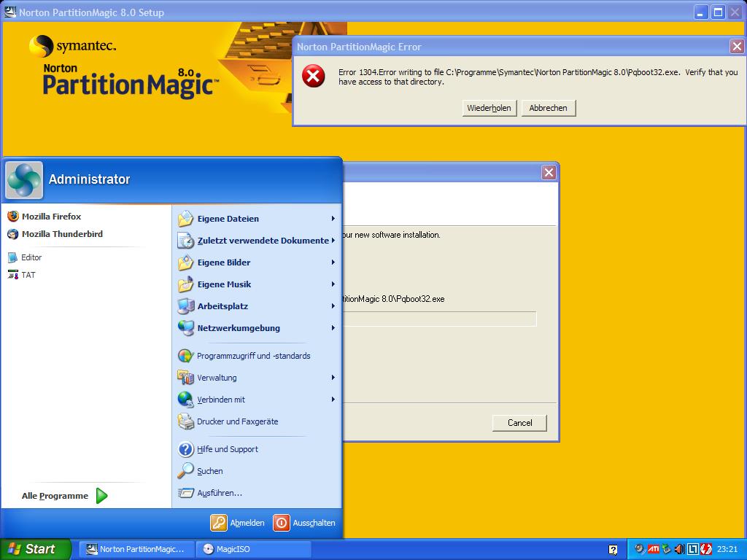Click the Eigene Musik folder icon
747x560 pixels.
tap(185, 284)
